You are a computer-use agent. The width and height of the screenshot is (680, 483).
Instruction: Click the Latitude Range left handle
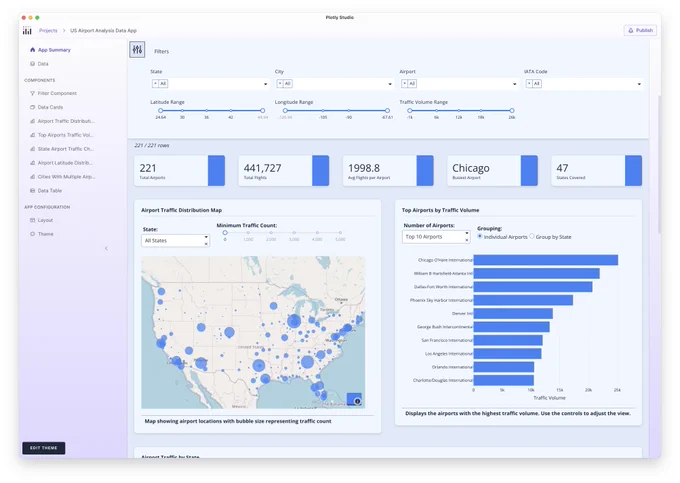click(160, 111)
